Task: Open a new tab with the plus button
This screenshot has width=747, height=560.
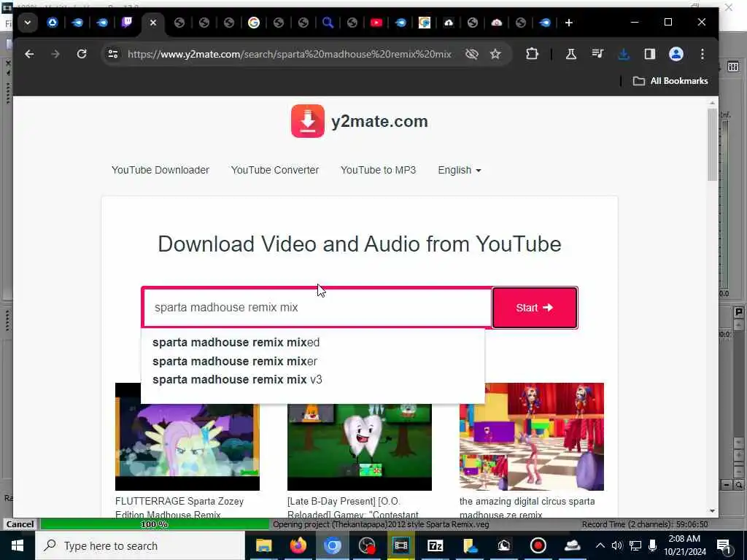Action: point(568,23)
